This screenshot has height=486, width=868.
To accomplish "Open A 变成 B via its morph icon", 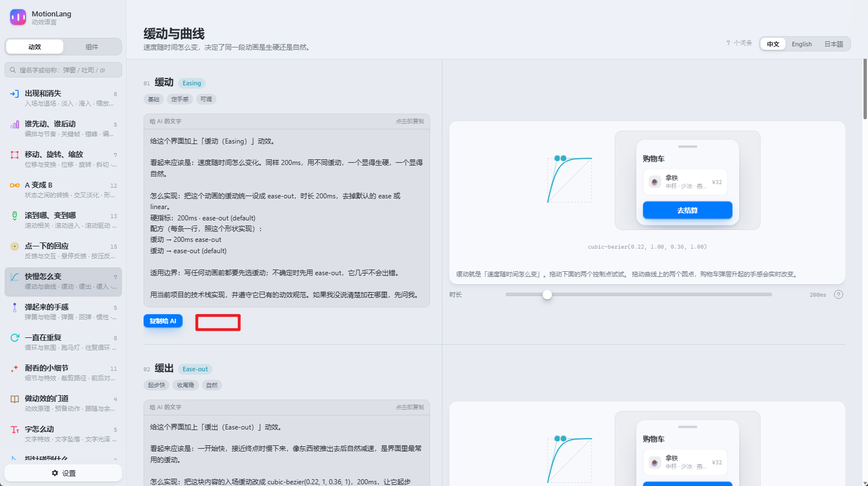I will (15, 185).
